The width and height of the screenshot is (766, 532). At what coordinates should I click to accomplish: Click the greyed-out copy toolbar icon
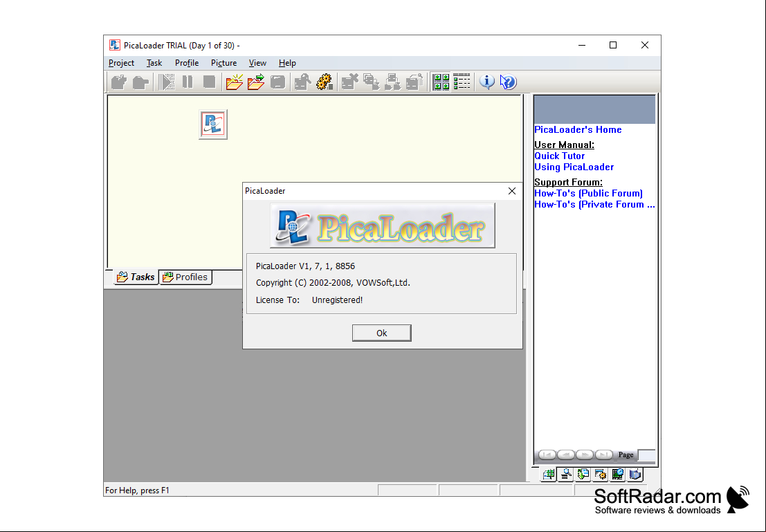[372, 82]
